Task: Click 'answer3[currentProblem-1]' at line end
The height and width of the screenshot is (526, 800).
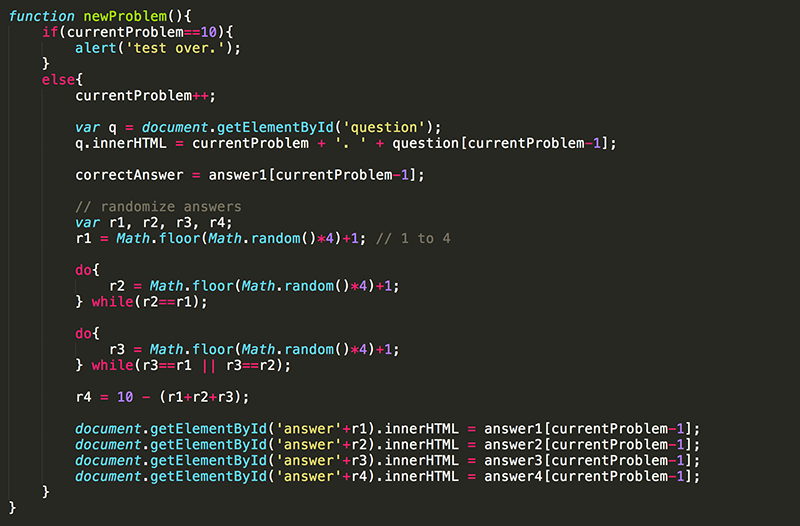Action: 588,460
